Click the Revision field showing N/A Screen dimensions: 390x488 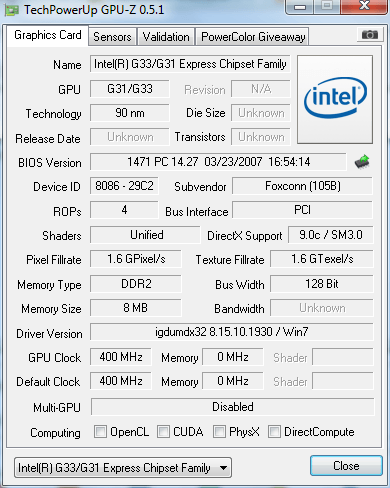coord(261,89)
